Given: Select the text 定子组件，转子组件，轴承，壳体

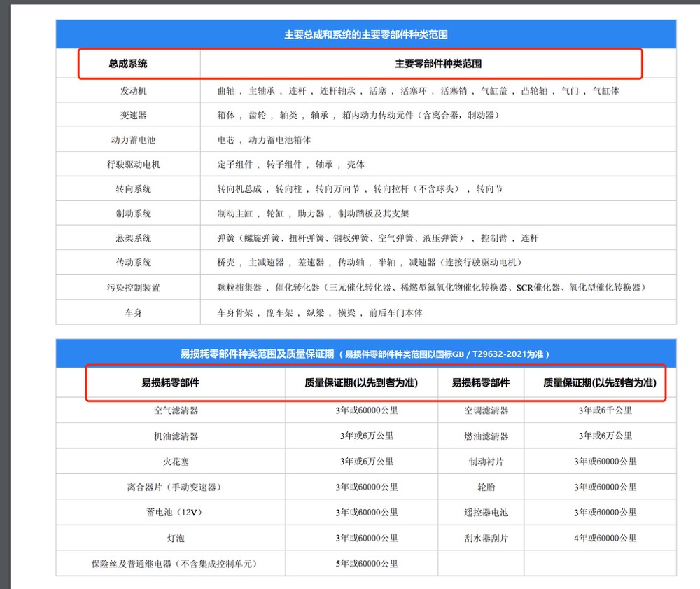Looking at the screenshot, I should coord(290,165).
